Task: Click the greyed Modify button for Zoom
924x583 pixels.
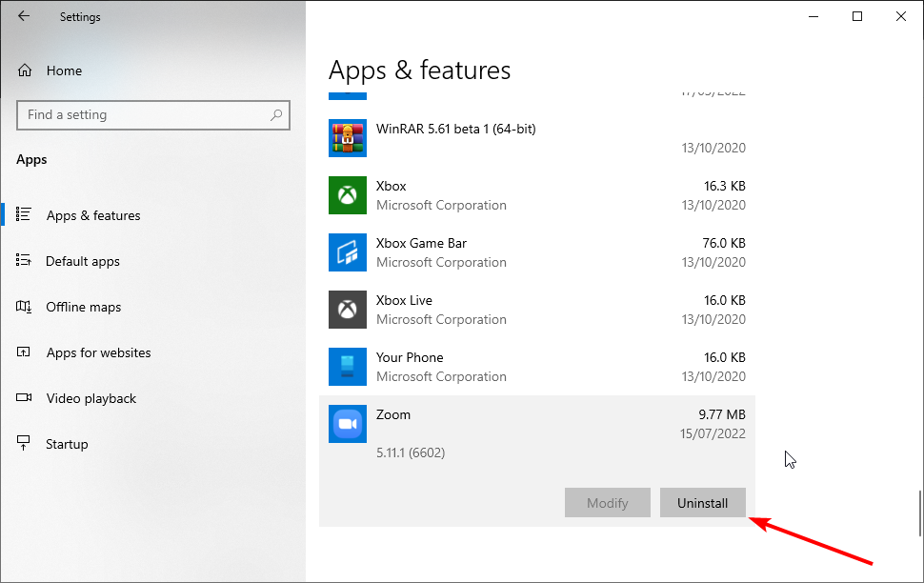Action: pos(608,503)
